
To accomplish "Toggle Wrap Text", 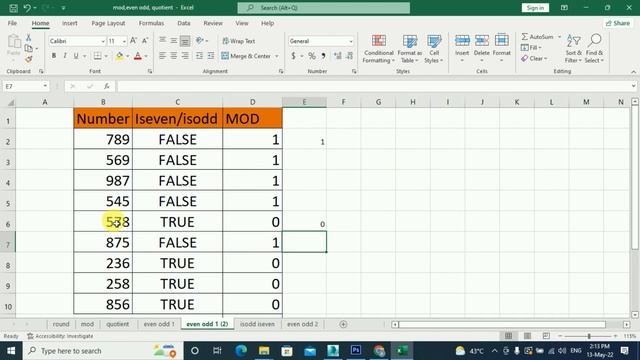I will pos(239,41).
